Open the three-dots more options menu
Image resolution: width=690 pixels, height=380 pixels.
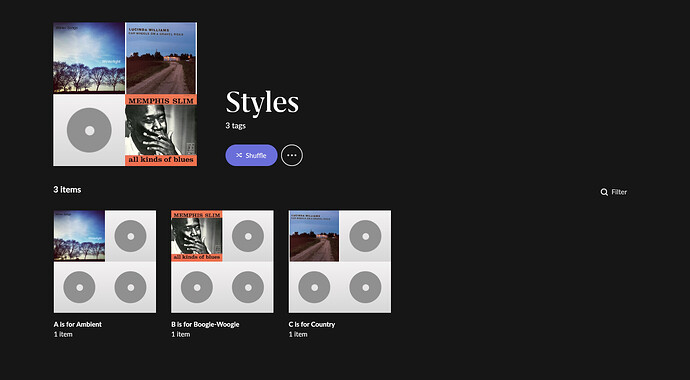[x=292, y=155]
